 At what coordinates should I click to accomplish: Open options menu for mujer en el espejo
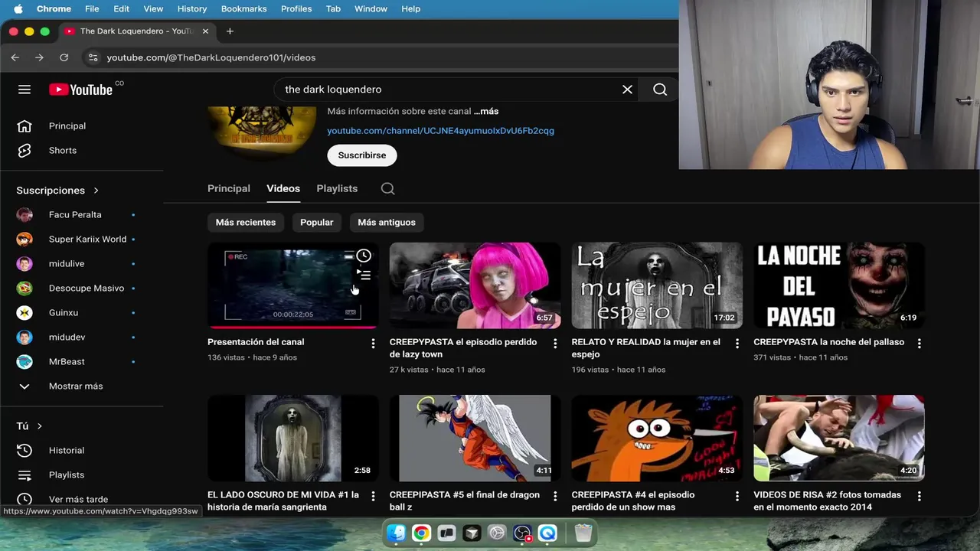tap(737, 344)
